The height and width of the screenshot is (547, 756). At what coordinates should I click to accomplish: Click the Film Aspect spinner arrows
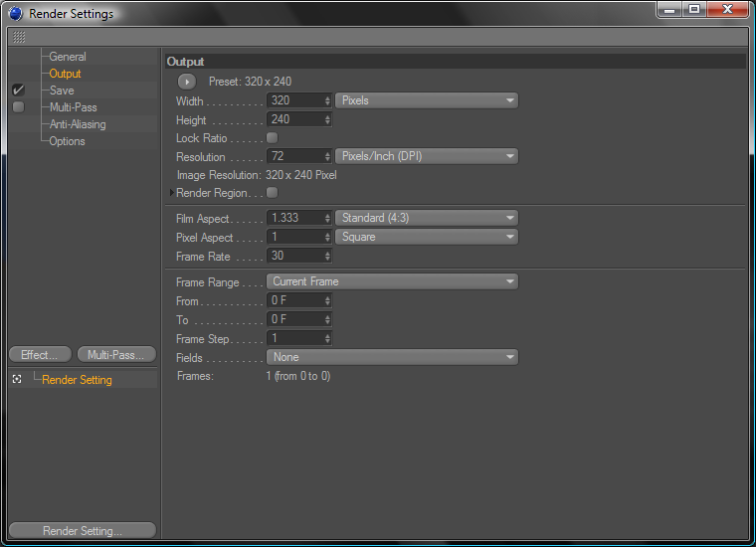[x=327, y=218]
